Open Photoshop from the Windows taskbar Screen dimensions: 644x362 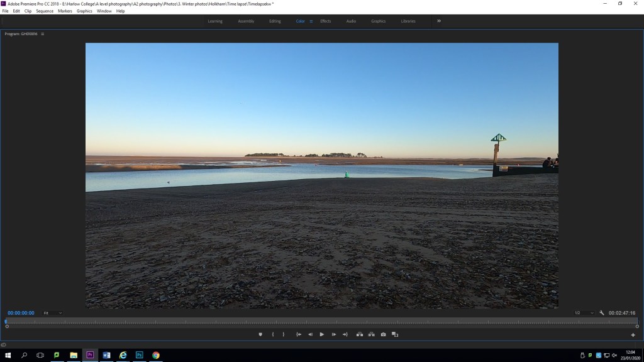point(139,355)
